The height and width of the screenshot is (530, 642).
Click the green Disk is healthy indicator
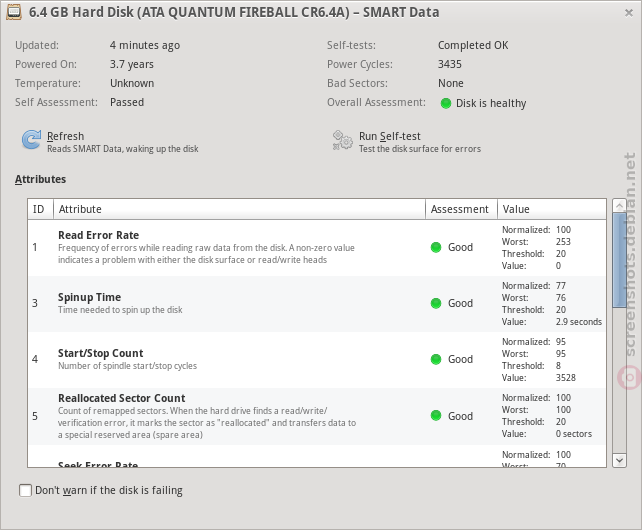click(x=445, y=103)
